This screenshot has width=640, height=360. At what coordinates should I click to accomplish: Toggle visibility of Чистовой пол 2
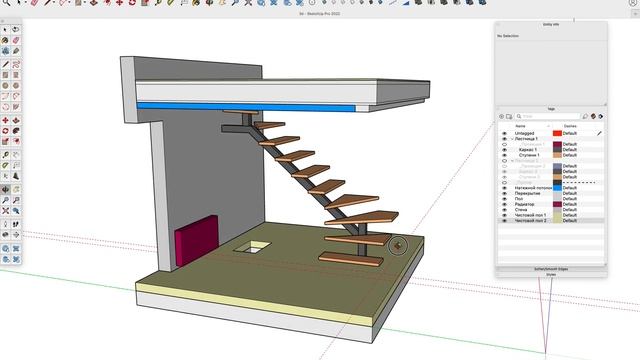(x=504, y=221)
